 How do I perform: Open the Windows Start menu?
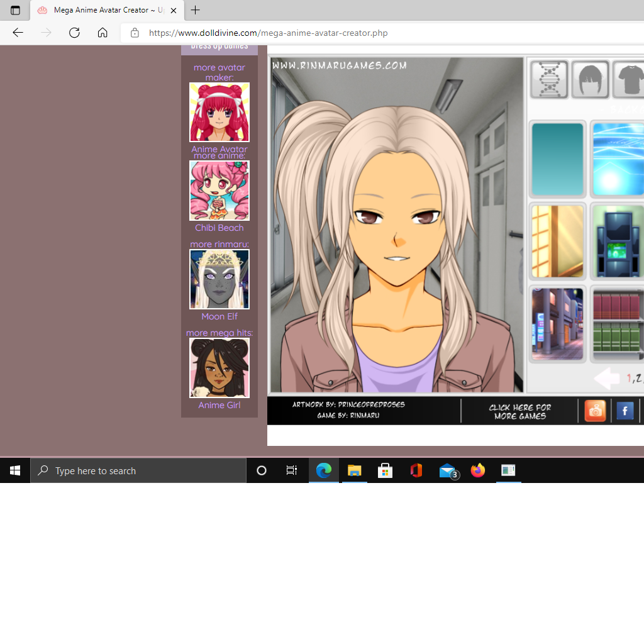[x=15, y=470]
